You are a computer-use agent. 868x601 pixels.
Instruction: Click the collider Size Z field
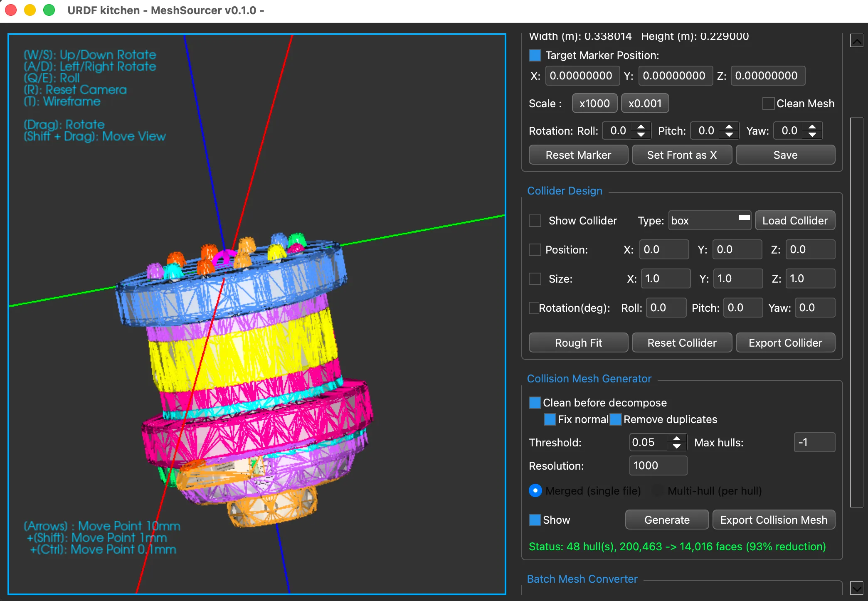[x=810, y=279]
